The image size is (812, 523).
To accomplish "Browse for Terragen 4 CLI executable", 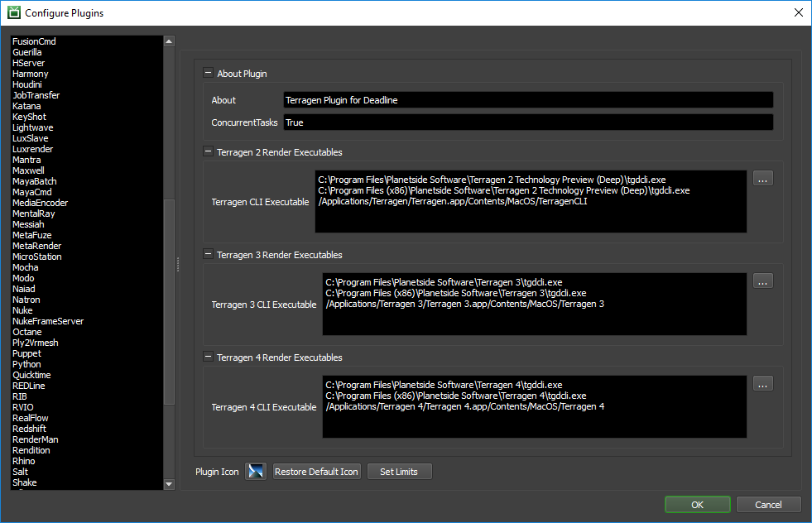I will [763, 384].
